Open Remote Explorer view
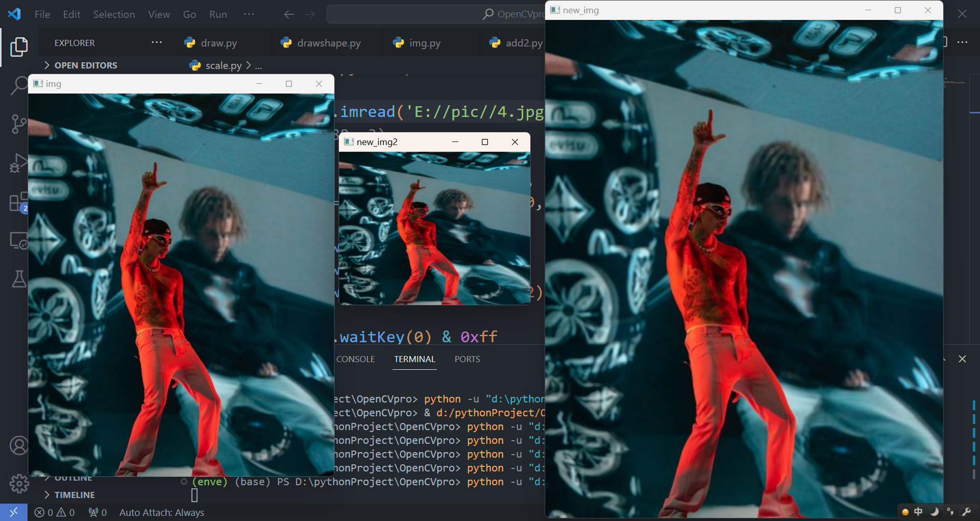 [x=19, y=241]
